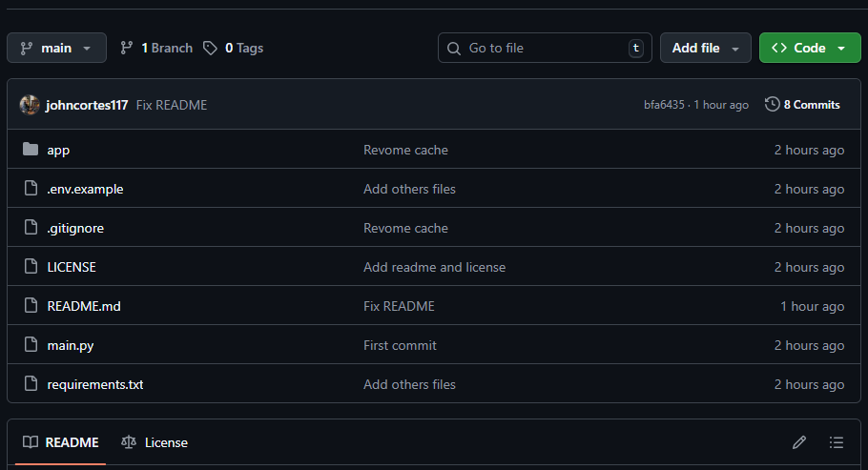Click the LICENSE file icon
Screen dimensions: 868x470
pyautogui.click(x=31, y=267)
